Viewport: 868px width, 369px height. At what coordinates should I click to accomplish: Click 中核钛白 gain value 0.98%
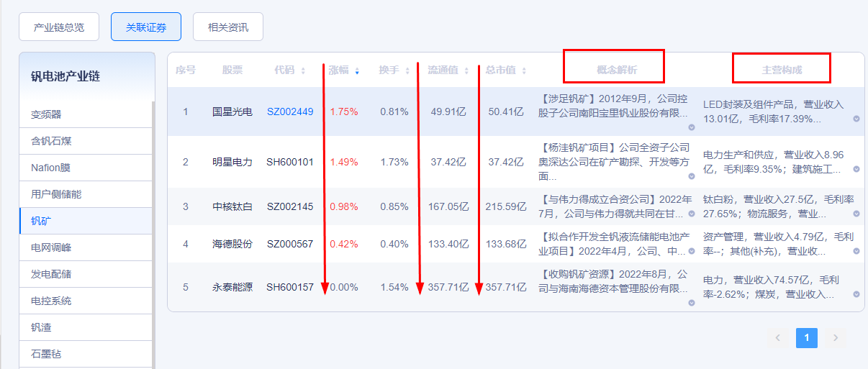(344, 206)
